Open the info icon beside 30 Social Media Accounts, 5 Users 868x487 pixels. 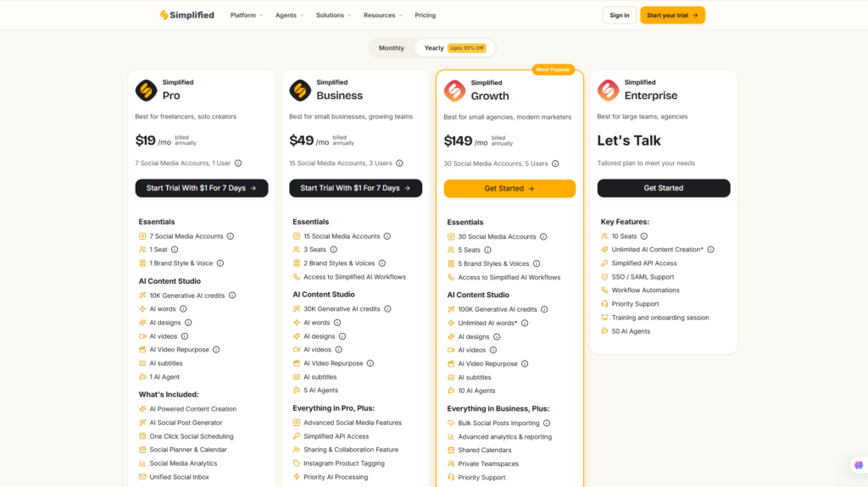555,163
